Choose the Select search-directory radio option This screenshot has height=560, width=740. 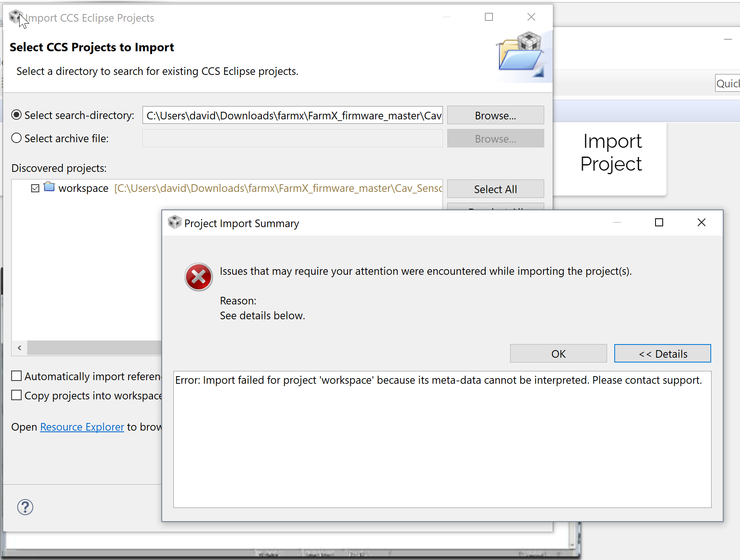[16, 115]
